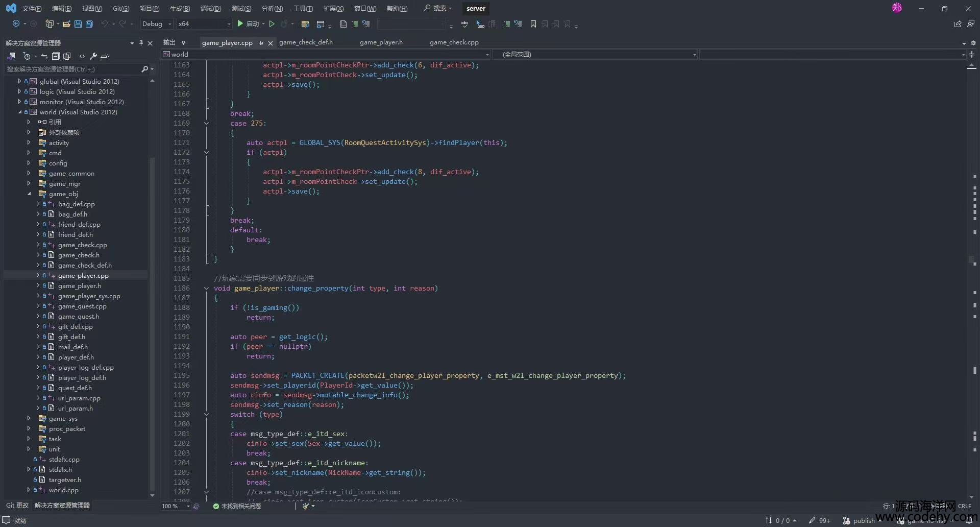This screenshot has height=527, width=980.
Task: Click the 未找到相关问题 status indicator
Action: pos(237,506)
